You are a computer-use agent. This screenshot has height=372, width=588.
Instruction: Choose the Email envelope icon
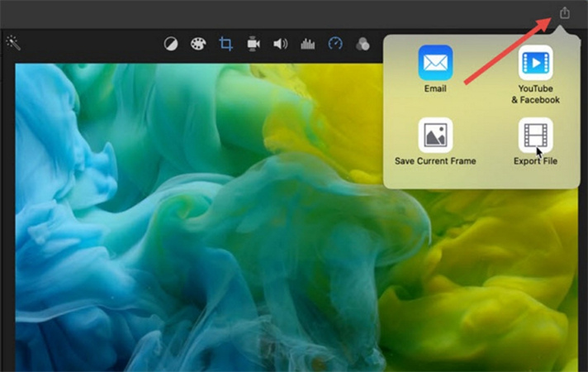click(435, 63)
